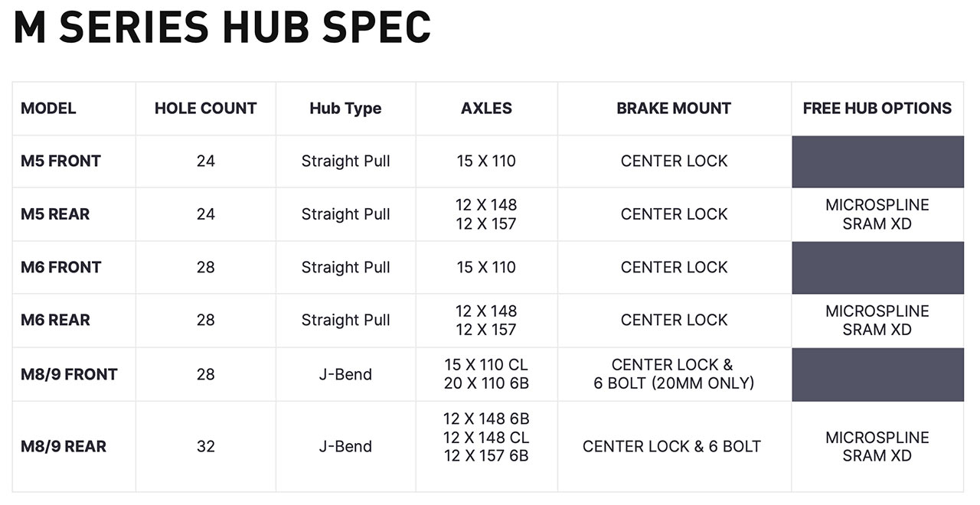The width and height of the screenshot is (980, 505).
Task: Click CENTER LOCK & 6 BOLT brake mount cell
Action: 671,447
